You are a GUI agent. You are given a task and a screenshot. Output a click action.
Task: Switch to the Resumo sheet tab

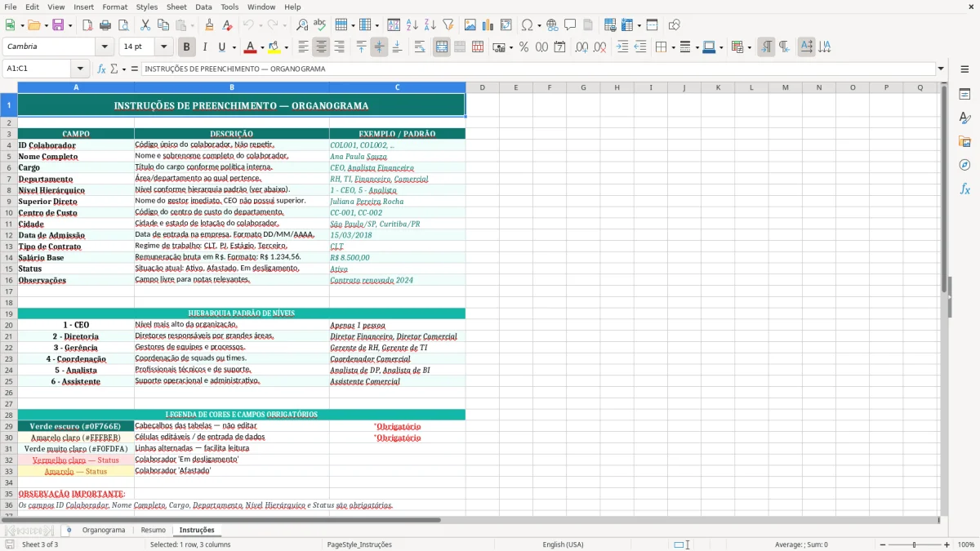click(x=153, y=530)
